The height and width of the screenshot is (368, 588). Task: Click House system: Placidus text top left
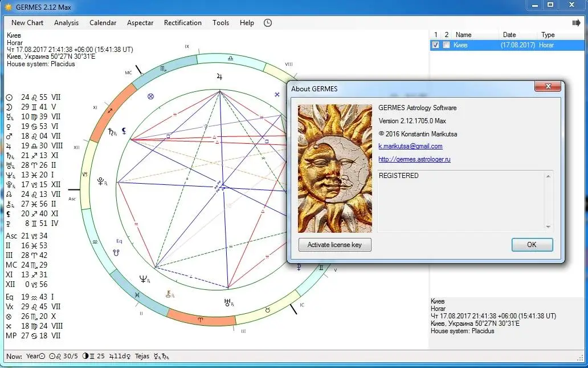(x=41, y=64)
